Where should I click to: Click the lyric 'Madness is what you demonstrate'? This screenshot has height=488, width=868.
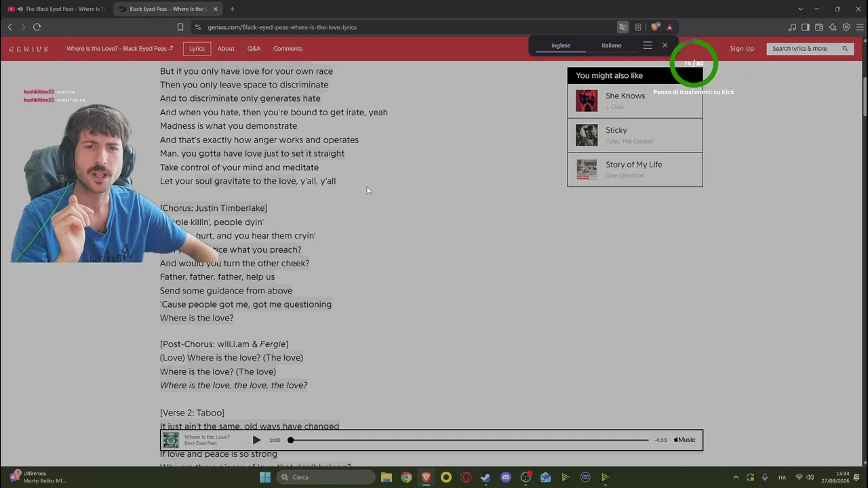pyautogui.click(x=229, y=126)
